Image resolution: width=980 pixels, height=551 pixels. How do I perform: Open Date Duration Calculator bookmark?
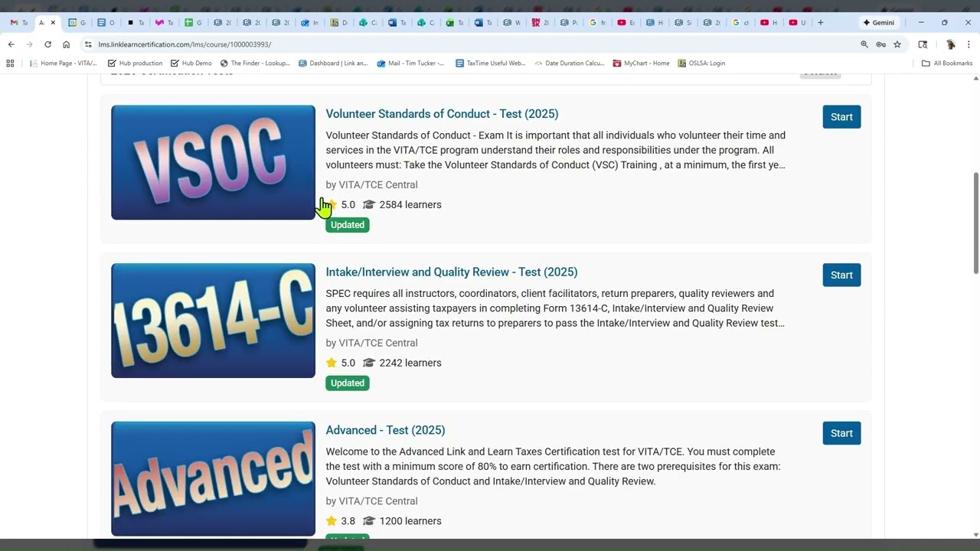click(x=570, y=64)
